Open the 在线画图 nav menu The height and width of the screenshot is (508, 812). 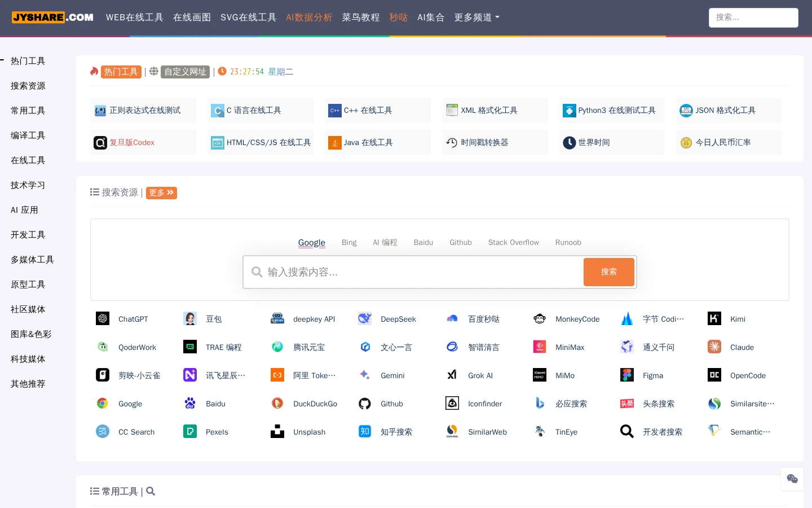click(x=192, y=17)
